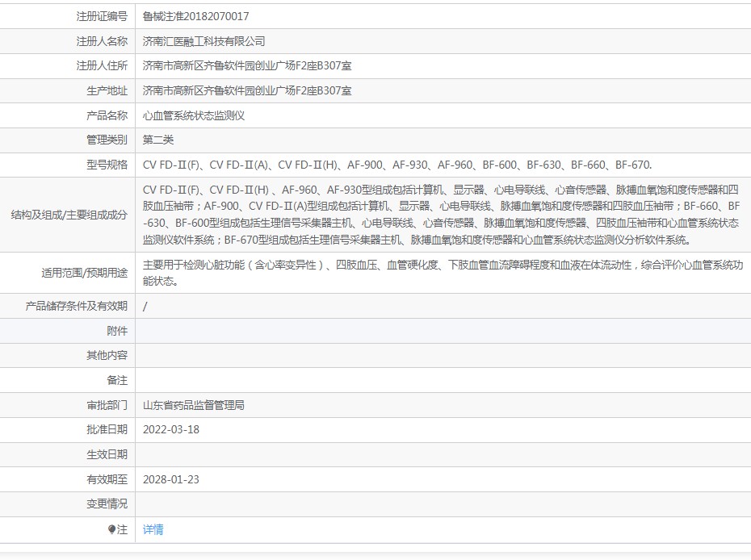This screenshot has width=751, height=560.
Task: Open the 详情 link in the 注 row
Action: 153,529
